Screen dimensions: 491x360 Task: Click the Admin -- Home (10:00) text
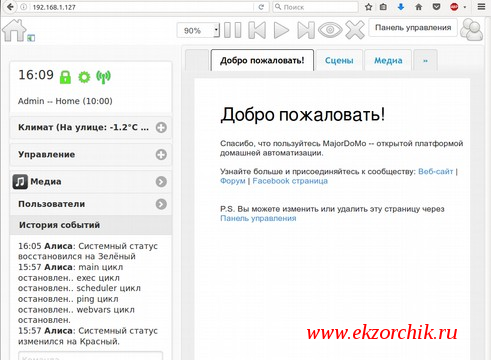point(65,101)
